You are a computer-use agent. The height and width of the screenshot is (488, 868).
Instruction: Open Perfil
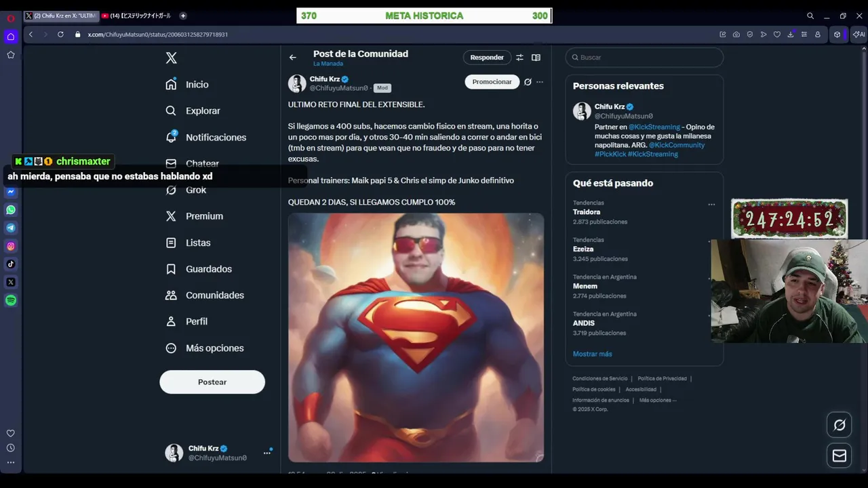(186, 322)
